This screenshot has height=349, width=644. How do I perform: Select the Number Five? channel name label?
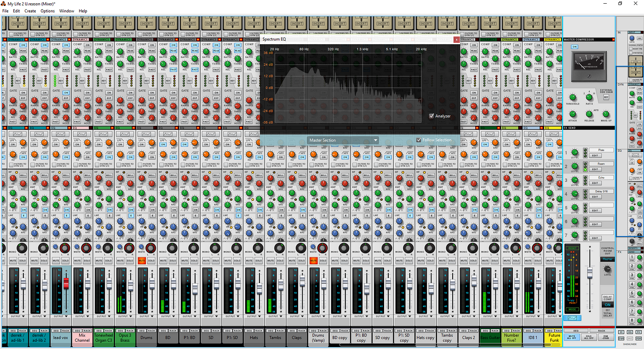click(512, 337)
